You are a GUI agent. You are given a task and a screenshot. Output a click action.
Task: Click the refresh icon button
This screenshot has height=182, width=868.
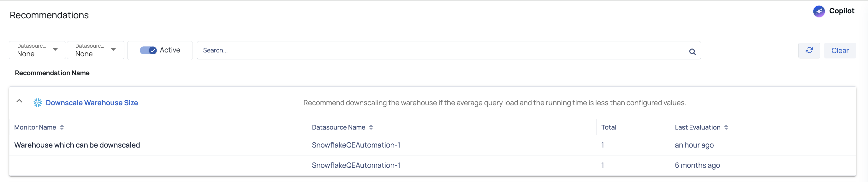point(809,50)
